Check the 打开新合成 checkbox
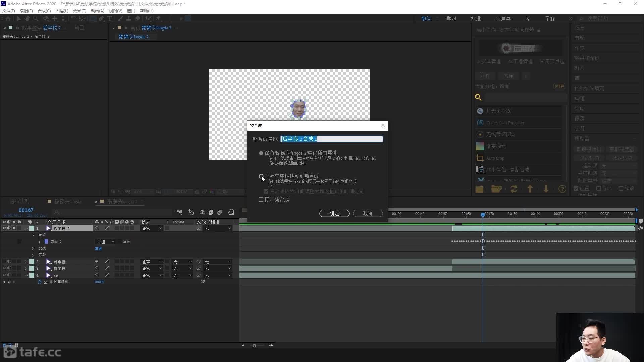Viewport: 644px width, 362px height. (x=261, y=199)
